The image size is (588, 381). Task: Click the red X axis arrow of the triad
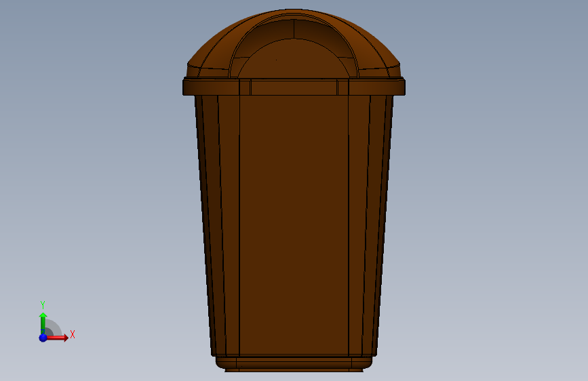pyautogui.click(x=57, y=338)
